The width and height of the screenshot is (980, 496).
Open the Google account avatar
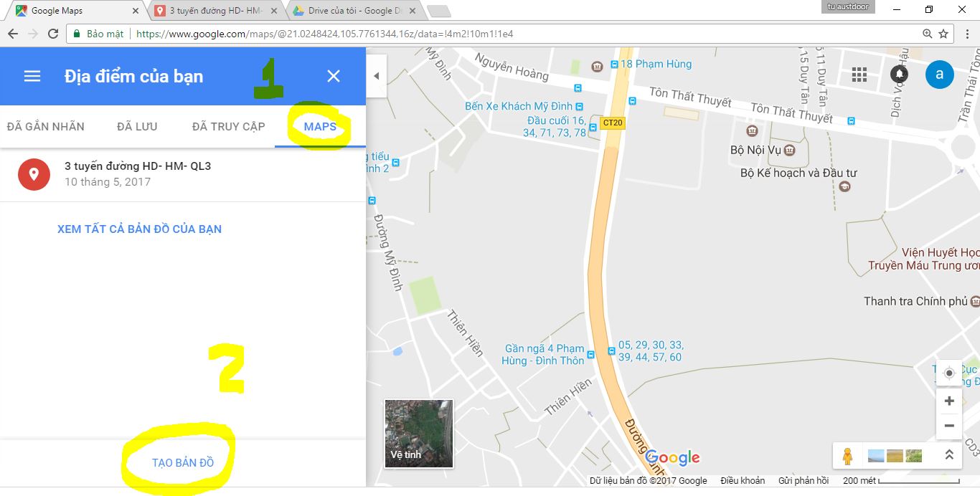940,75
